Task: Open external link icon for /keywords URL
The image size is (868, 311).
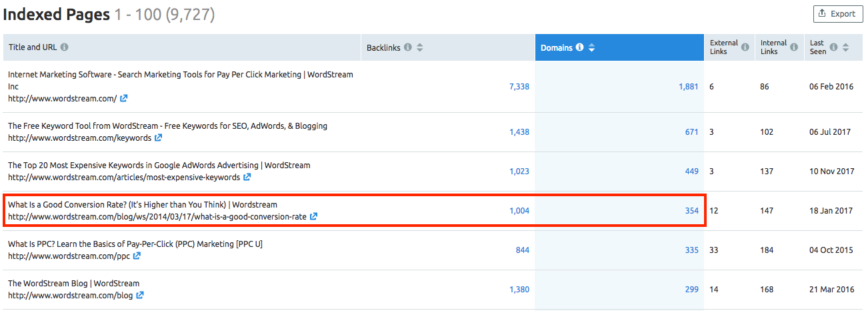Action: pyautogui.click(x=158, y=138)
